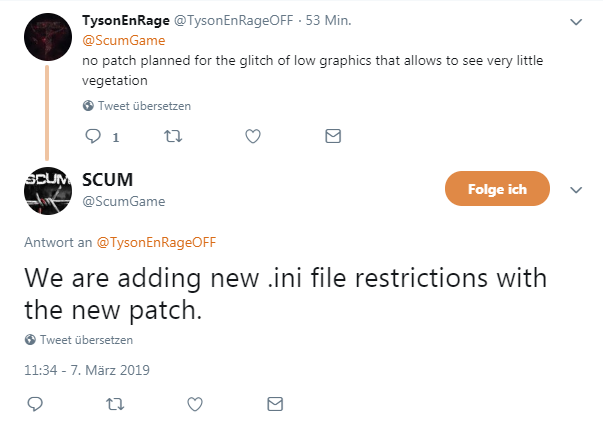
Task: Open TysonEnRage tweet options chevron
Action: point(575,21)
